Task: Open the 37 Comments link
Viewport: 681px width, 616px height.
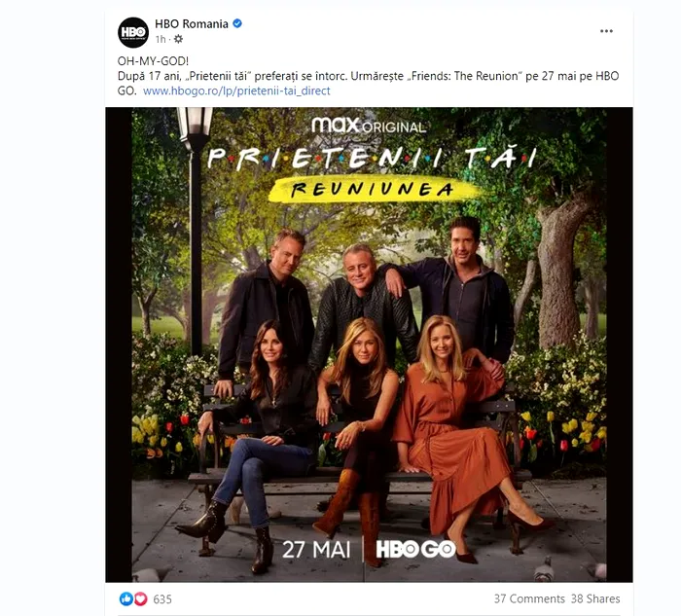Action: pyautogui.click(x=529, y=598)
